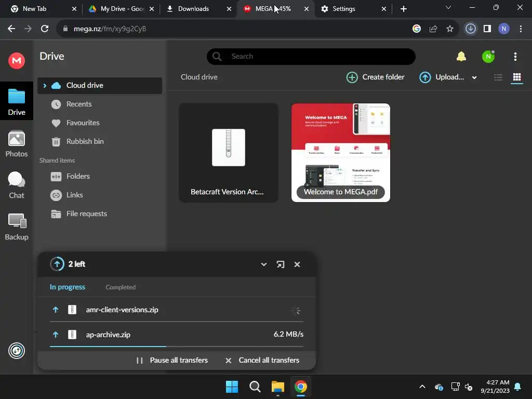Click Create folder button
532x399 pixels.
[x=375, y=77]
